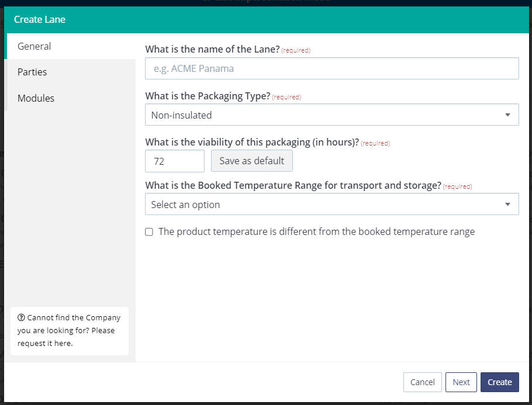Switch to the Modules tab

36,98
